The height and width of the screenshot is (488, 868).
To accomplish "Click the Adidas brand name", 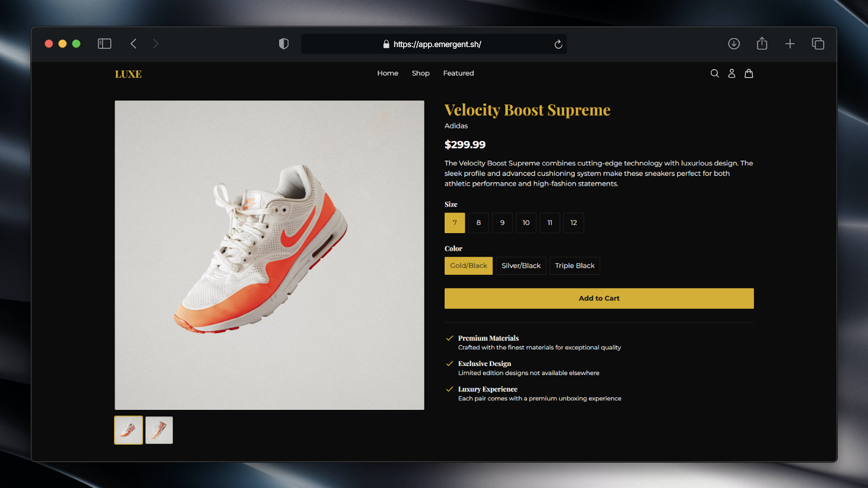I will (x=456, y=126).
